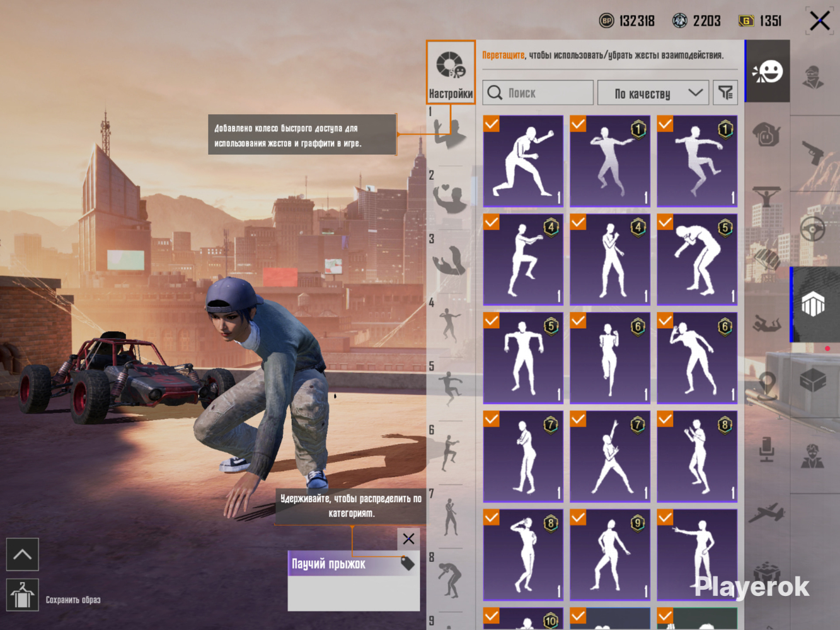Click the Поиск search field

[x=538, y=93]
